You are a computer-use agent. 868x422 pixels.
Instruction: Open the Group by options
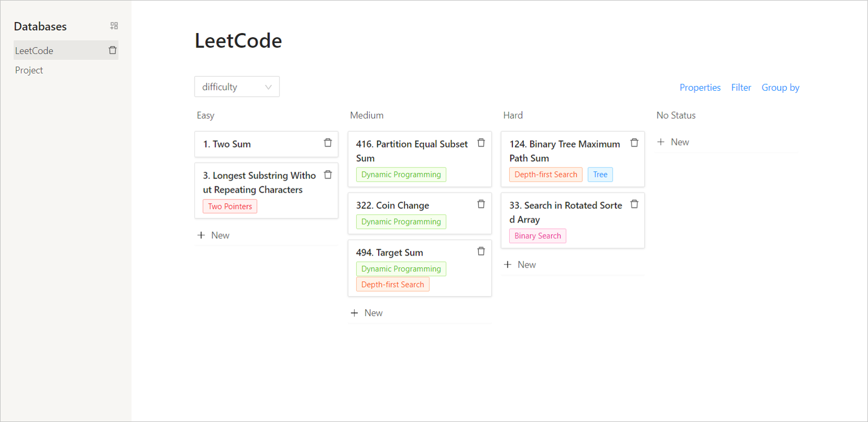[780, 88]
